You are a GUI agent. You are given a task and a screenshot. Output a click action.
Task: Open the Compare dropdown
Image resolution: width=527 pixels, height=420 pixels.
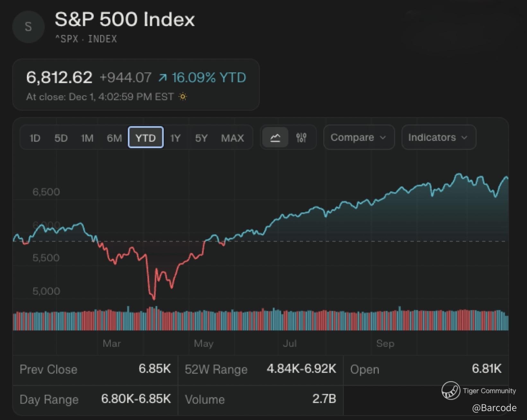click(x=358, y=138)
